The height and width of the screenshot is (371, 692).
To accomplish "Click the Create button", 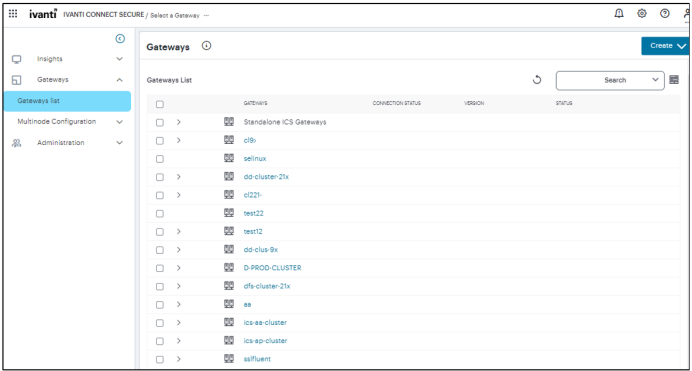I will click(665, 46).
